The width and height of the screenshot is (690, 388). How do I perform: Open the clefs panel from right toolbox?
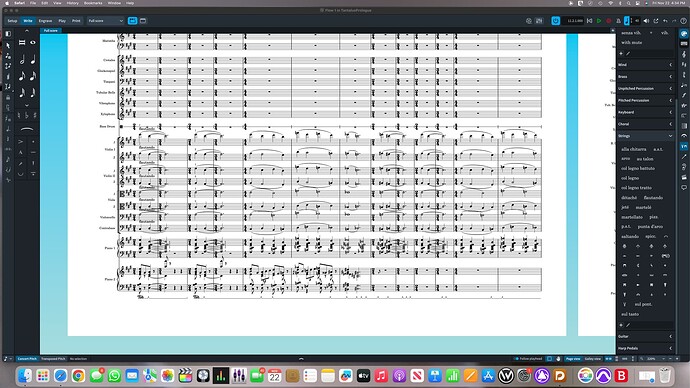tap(684, 54)
